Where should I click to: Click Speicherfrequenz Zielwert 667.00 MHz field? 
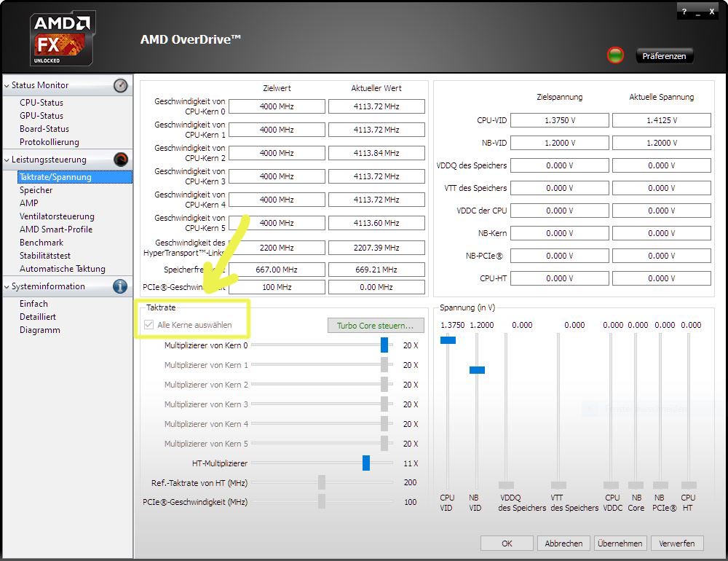(277, 270)
